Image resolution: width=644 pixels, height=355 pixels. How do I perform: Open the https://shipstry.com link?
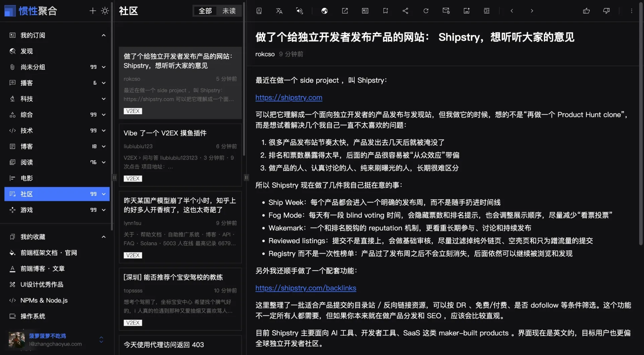[x=289, y=97]
